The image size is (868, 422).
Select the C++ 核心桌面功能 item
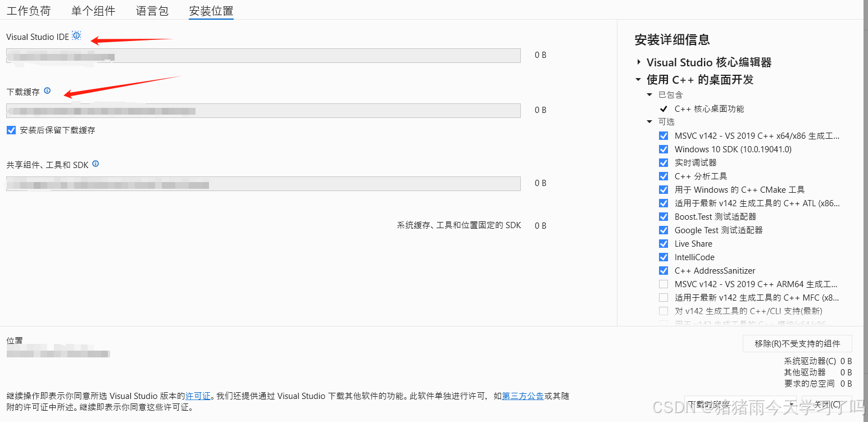pyautogui.click(x=709, y=109)
